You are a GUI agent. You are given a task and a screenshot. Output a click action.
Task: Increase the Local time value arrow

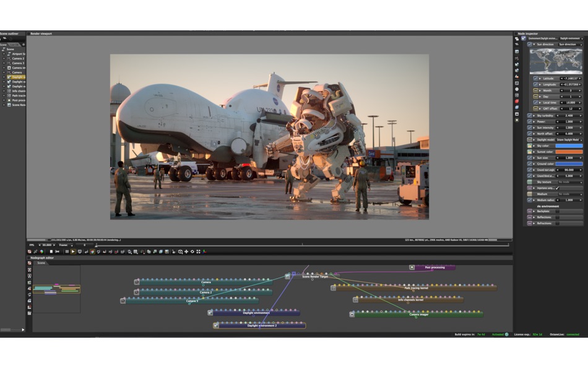coord(580,102)
